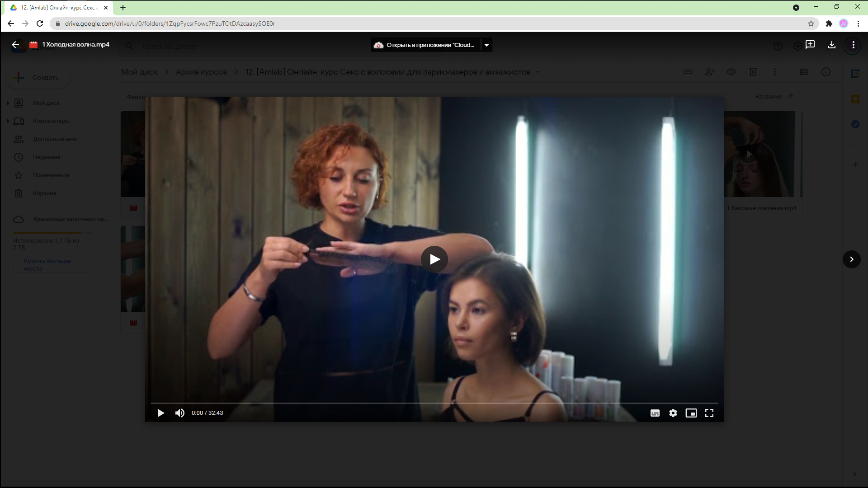Select the Amlab Онлайн-курс browser tab
The height and width of the screenshot is (488, 868).
(x=59, y=8)
